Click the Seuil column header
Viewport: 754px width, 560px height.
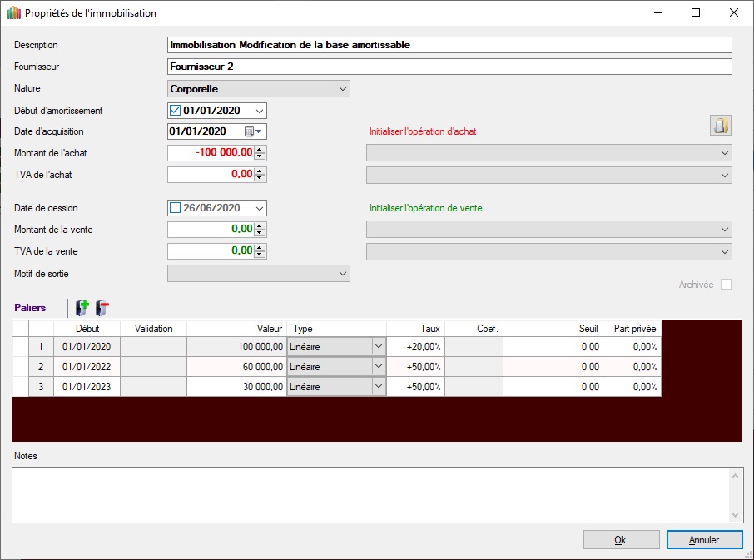coord(553,329)
